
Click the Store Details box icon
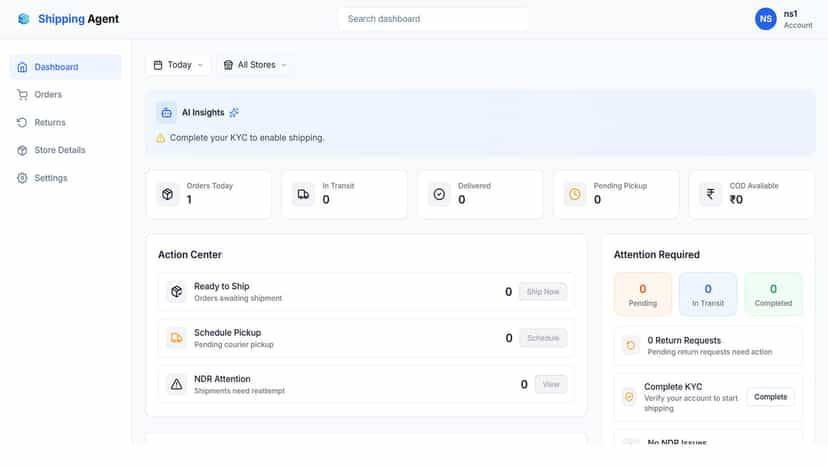tap(22, 150)
